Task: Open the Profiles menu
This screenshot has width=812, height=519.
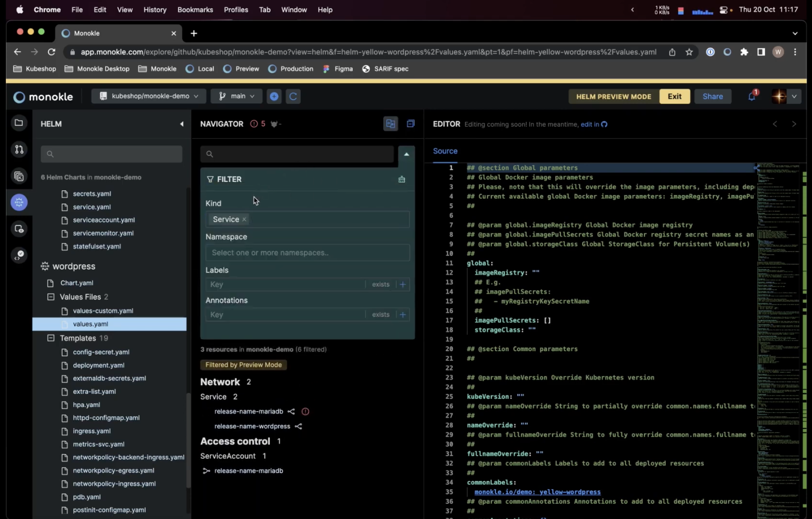Action: pos(236,10)
